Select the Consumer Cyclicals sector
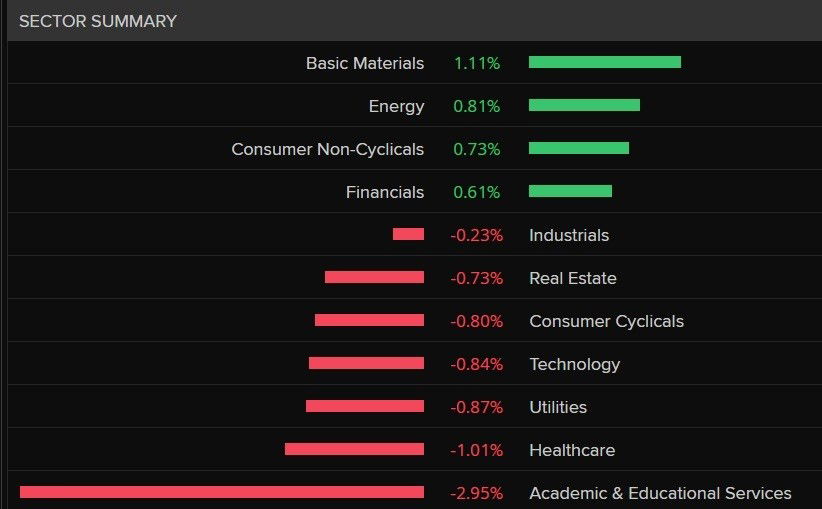This screenshot has height=509, width=822. coord(606,321)
